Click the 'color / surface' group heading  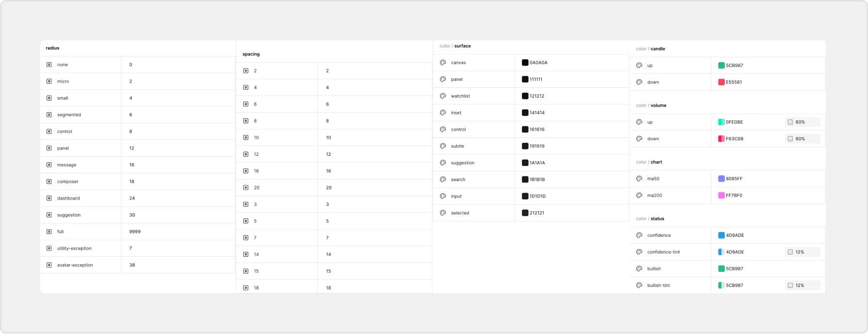(x=455, y=46)
